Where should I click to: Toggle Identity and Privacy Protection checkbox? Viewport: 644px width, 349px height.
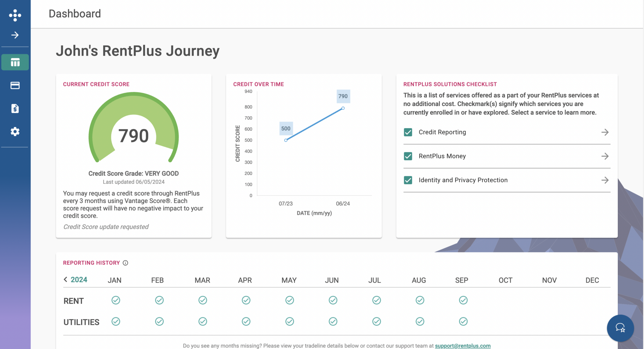click(408, 180)
